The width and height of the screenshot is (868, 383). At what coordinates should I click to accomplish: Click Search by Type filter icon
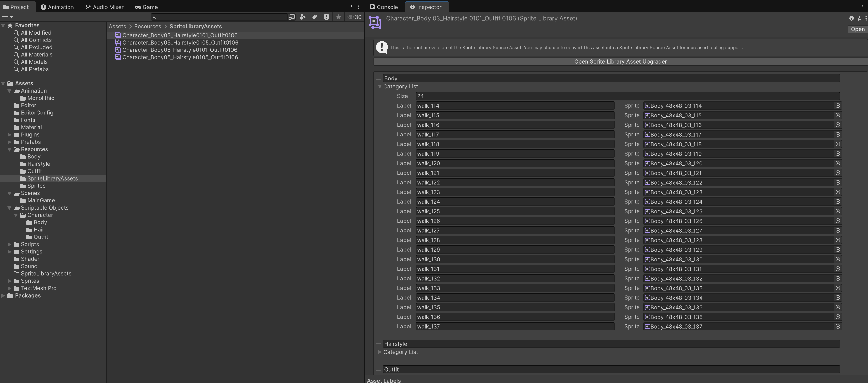pos(302,17)
